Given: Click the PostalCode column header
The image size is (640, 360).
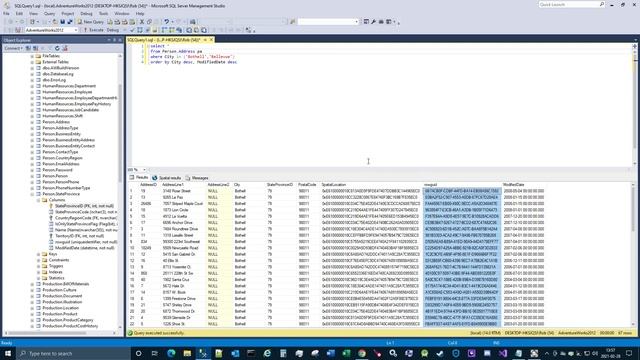Looking at the screenshot, I should coord(308,185).
